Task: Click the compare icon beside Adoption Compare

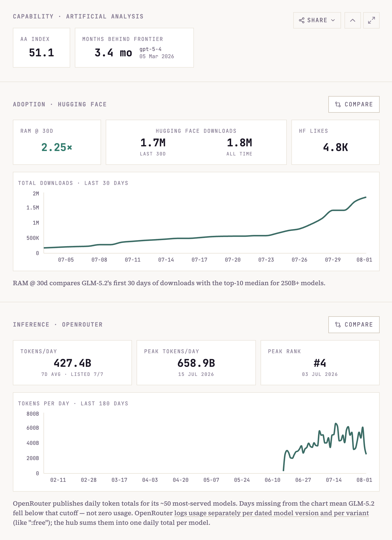Action: 338,104
